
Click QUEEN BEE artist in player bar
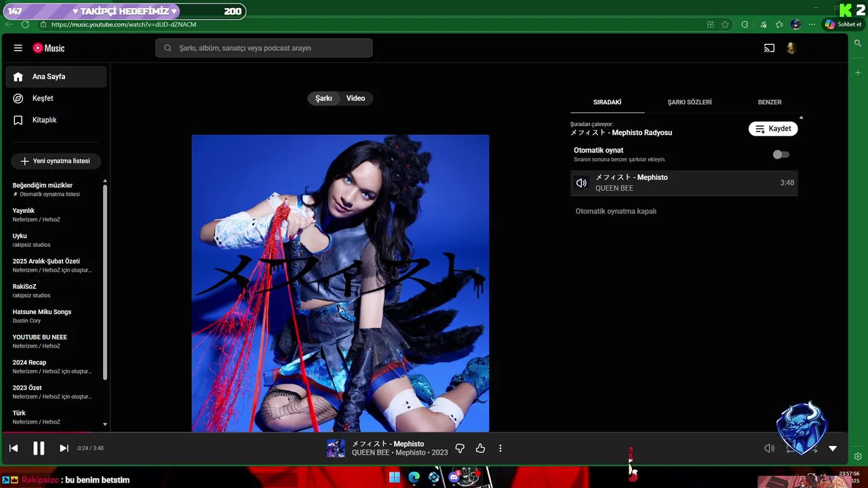coord(370,453)
